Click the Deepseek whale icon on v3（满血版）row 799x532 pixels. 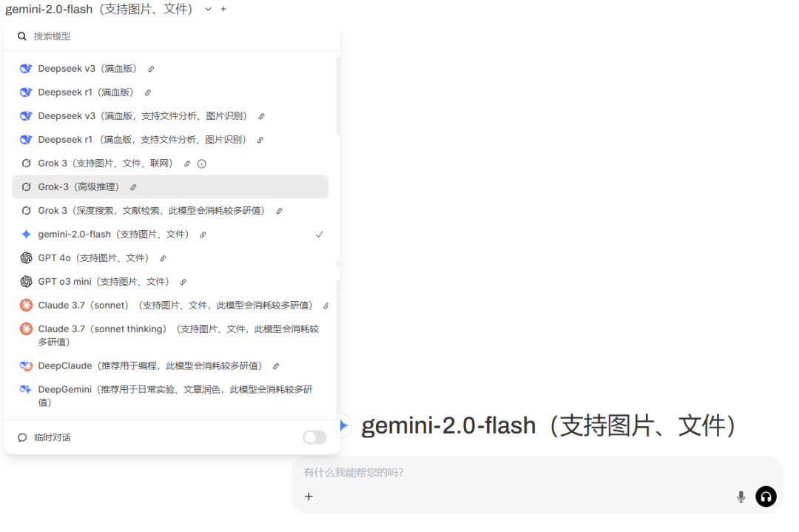tap(26, 69)
